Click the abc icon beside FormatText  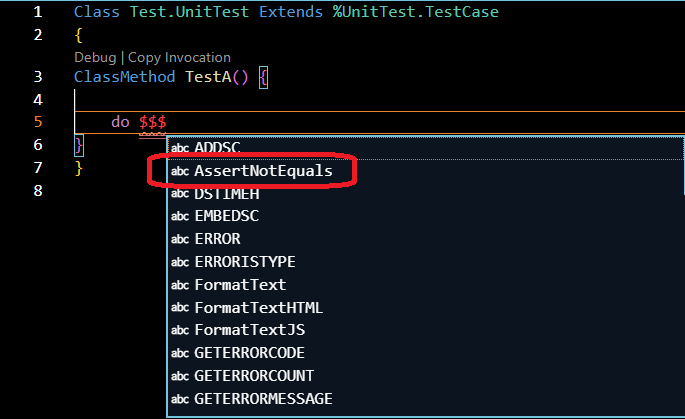tap(180, 285)
